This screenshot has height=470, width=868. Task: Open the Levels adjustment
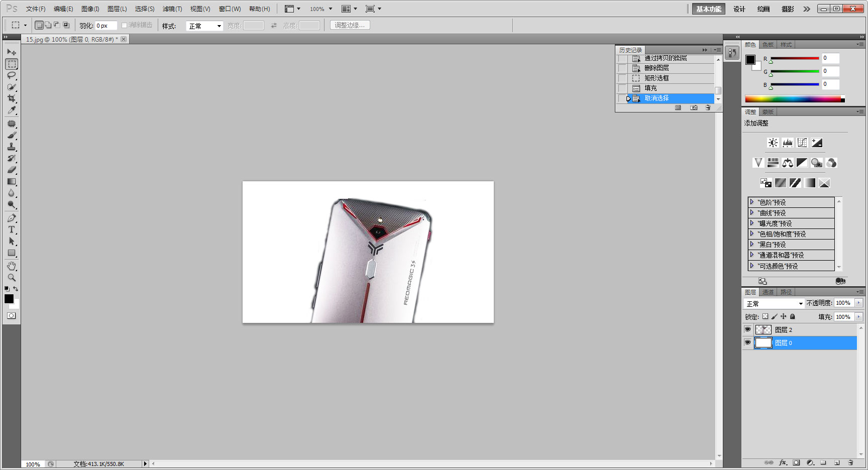[788, 142]
